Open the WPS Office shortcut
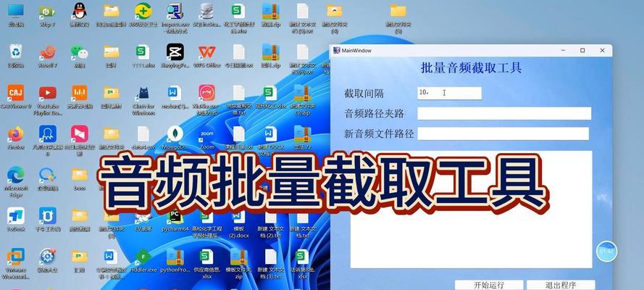 coord(207,51)
